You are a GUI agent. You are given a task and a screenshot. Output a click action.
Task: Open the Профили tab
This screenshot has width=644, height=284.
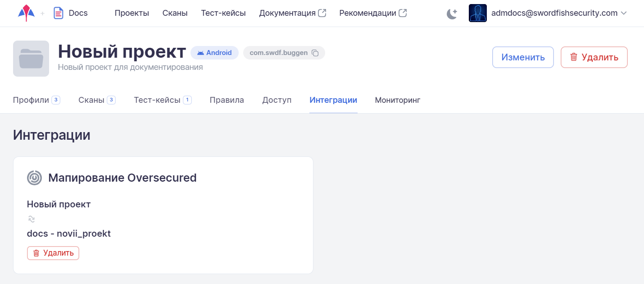point(31,100)
